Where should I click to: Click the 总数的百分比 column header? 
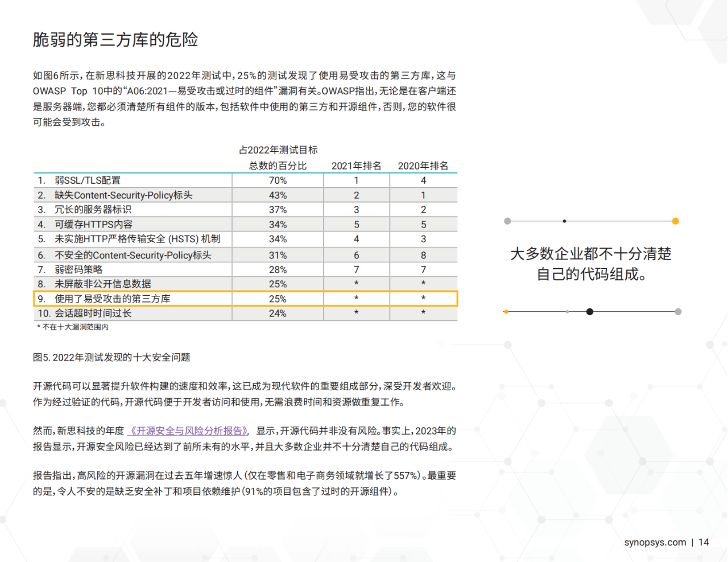pyautogui.click(x=278, y=166)
